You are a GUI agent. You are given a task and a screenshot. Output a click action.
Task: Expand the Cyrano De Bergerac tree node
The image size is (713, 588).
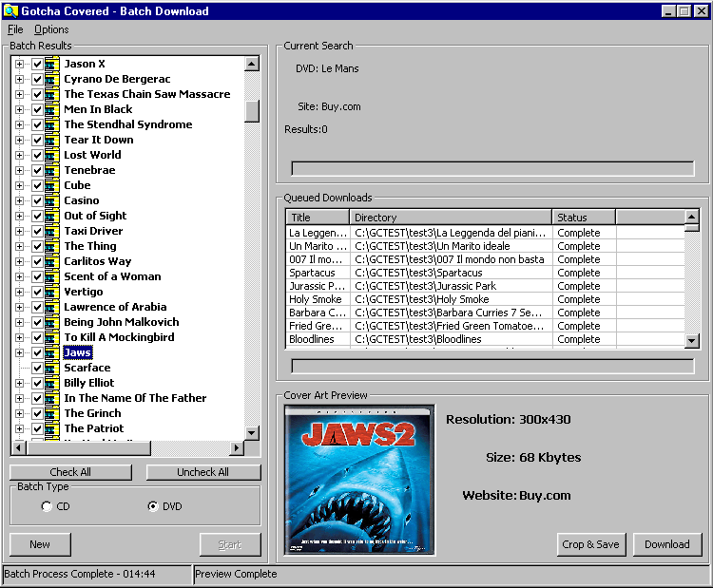pos(19,79)
